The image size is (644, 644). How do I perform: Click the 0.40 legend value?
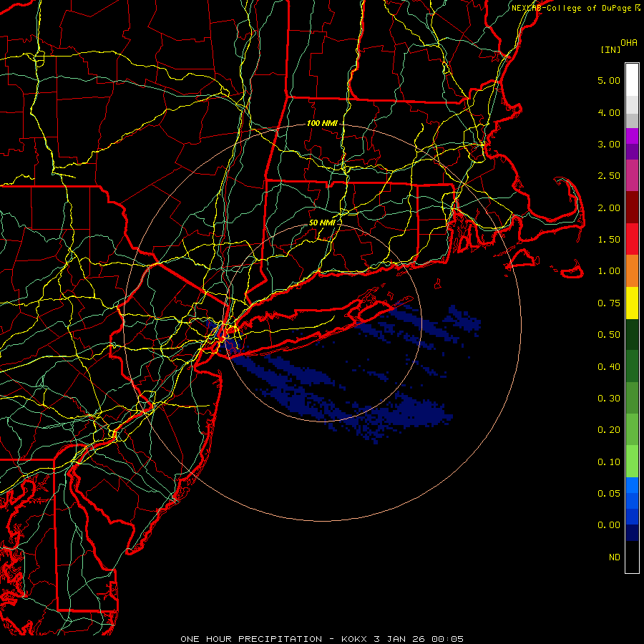(x=609, y=367)
